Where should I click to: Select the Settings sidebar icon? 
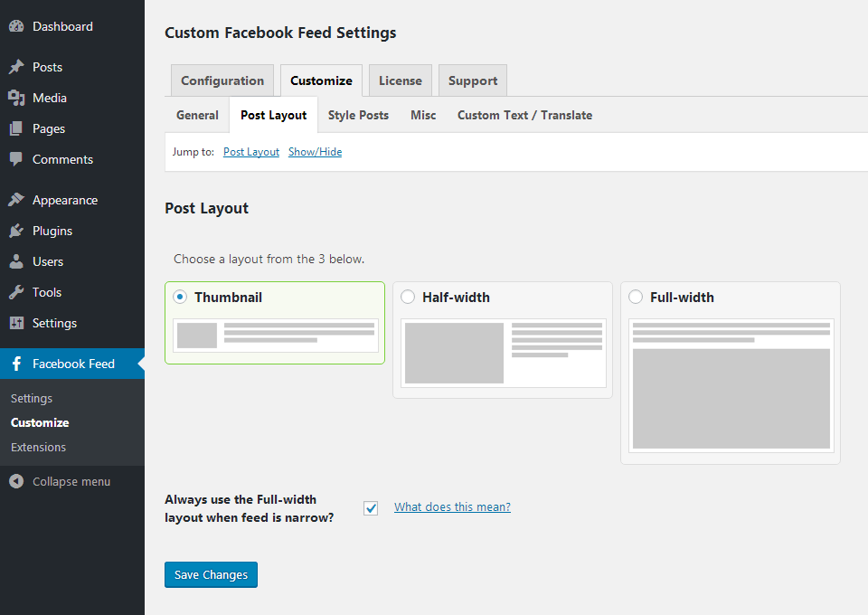tap(16, 323)
